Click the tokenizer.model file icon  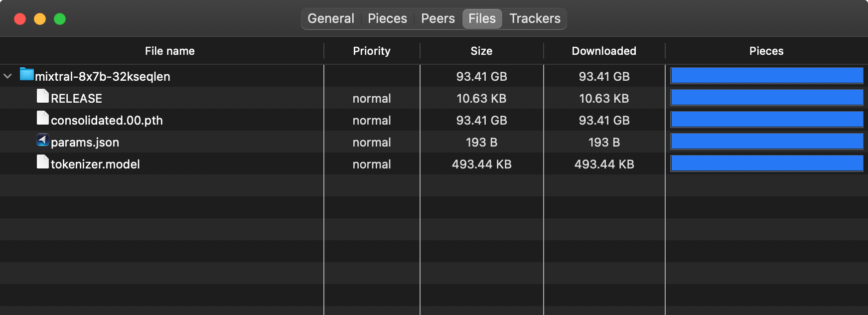point(43,162)
